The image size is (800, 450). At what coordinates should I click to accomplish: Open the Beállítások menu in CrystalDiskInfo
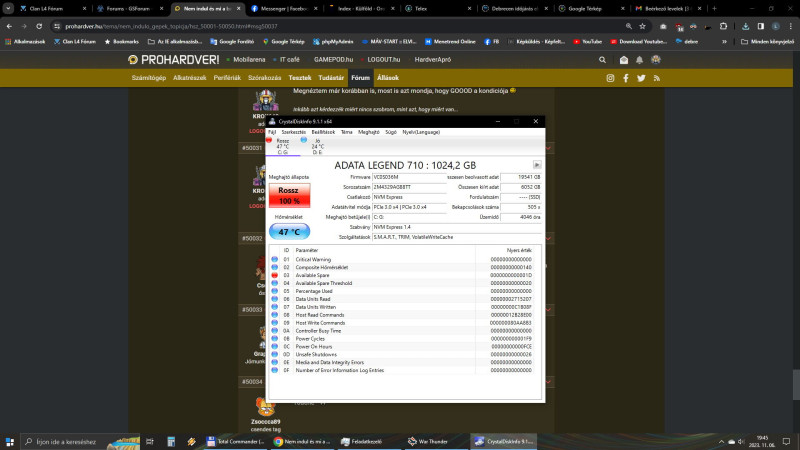323,132
